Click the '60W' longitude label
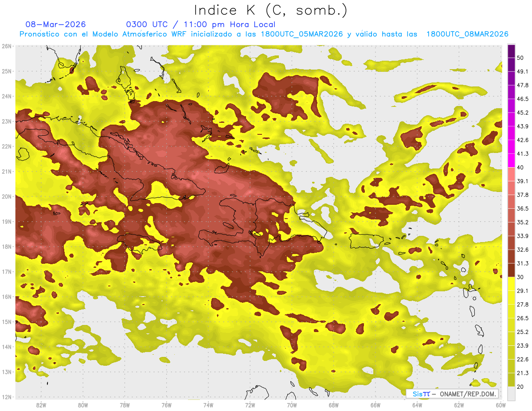 (x=501, y=405)
